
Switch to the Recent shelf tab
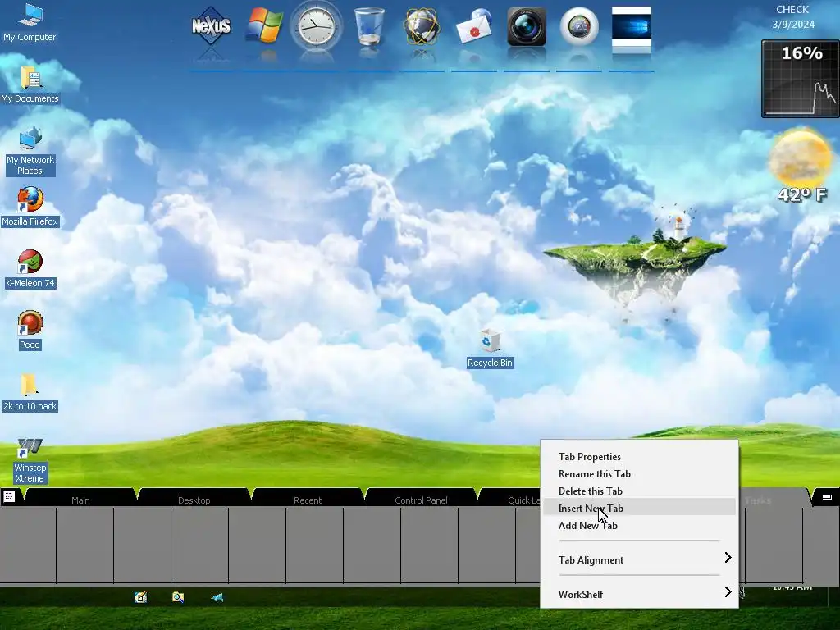click(308, 500)
